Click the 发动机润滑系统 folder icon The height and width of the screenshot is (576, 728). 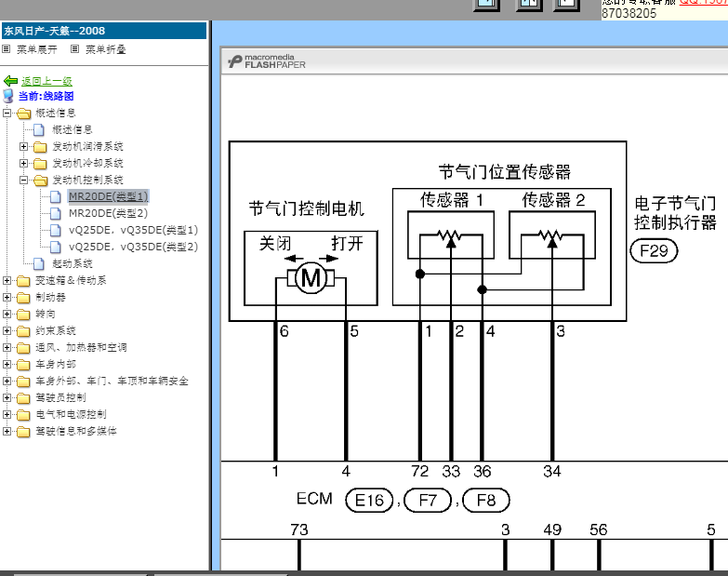tap(40, 147)
